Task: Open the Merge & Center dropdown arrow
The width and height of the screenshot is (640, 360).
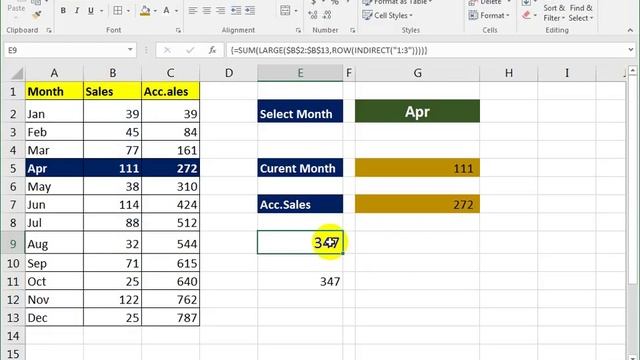Action: tap(296, 11)
